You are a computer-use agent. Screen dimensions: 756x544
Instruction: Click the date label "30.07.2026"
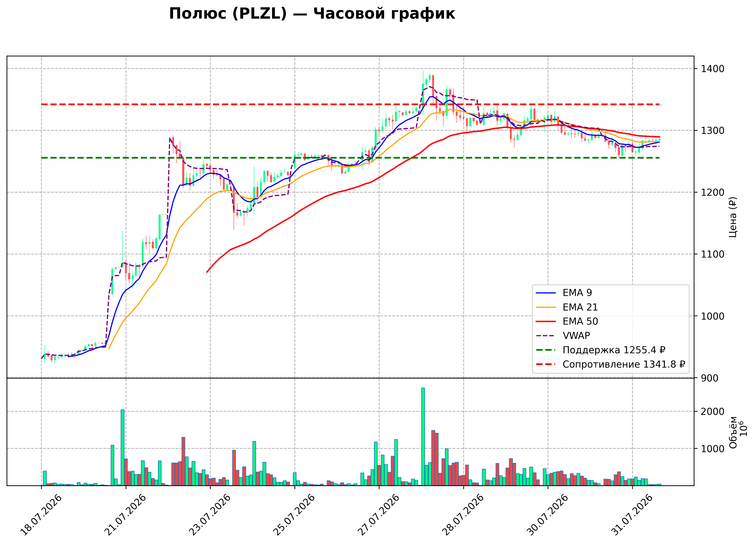[x=547, y=515]
